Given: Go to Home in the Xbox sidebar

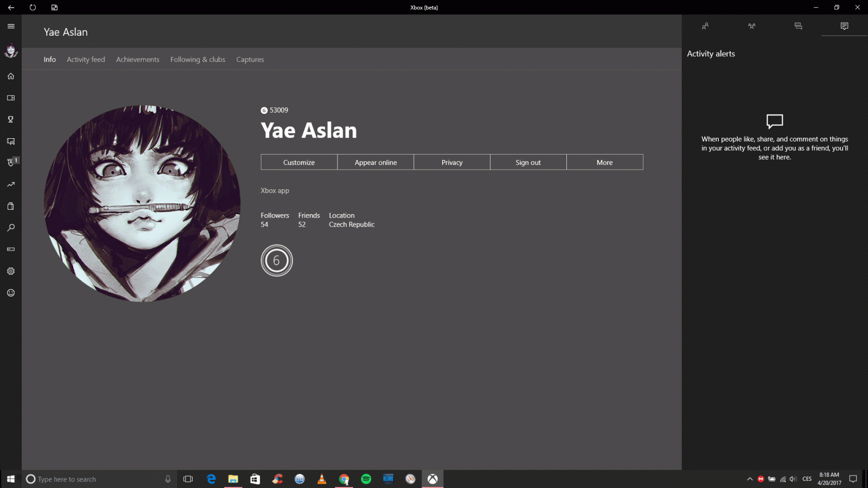Looking at the screenshot, I should tap(10, 76).
